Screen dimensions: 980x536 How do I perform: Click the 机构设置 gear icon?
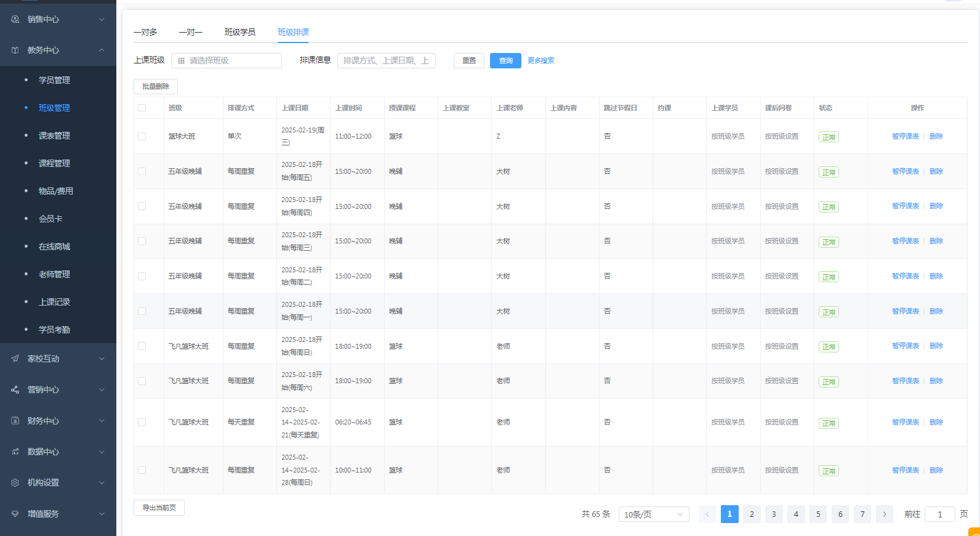15,482
